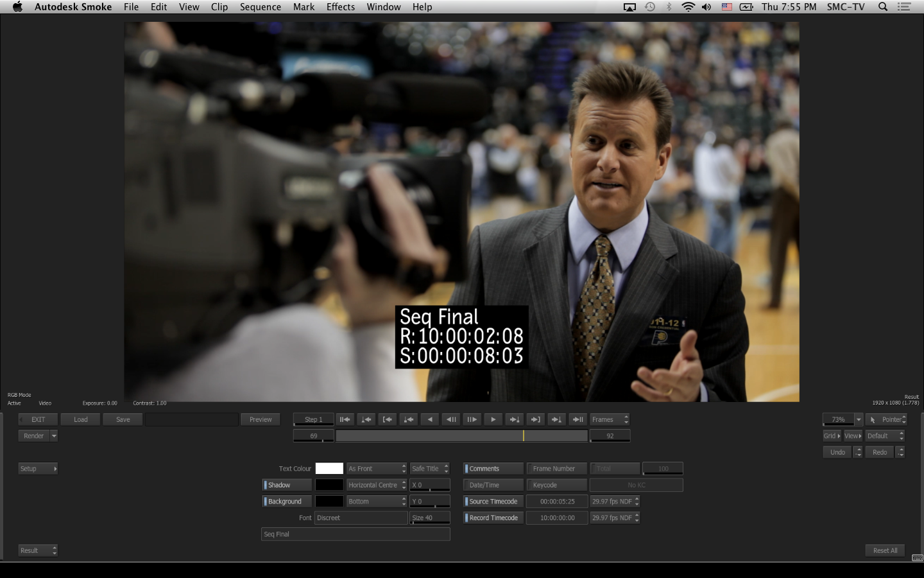Disable the Record Timecode toggle

pos(493,518)
